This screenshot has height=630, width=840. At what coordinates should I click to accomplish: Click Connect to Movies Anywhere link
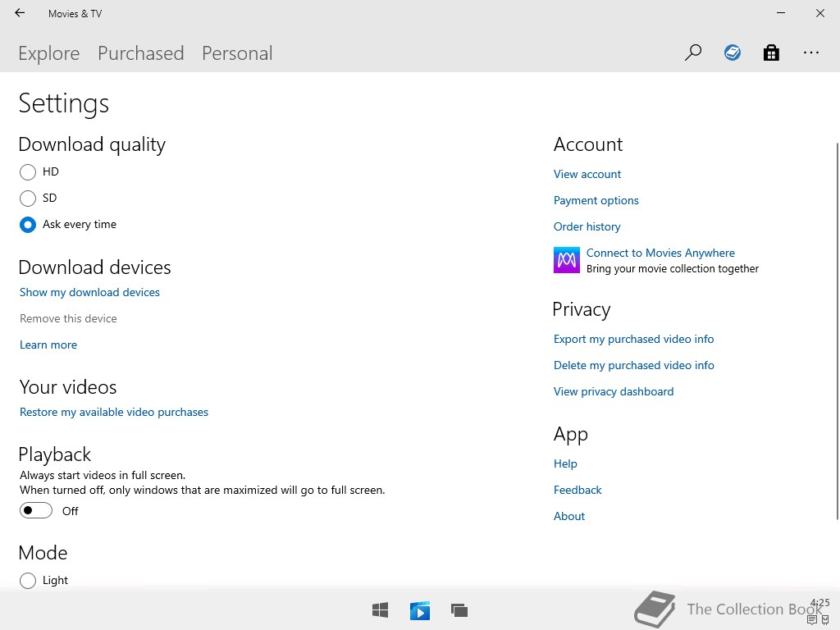click(x=660, y=253)
